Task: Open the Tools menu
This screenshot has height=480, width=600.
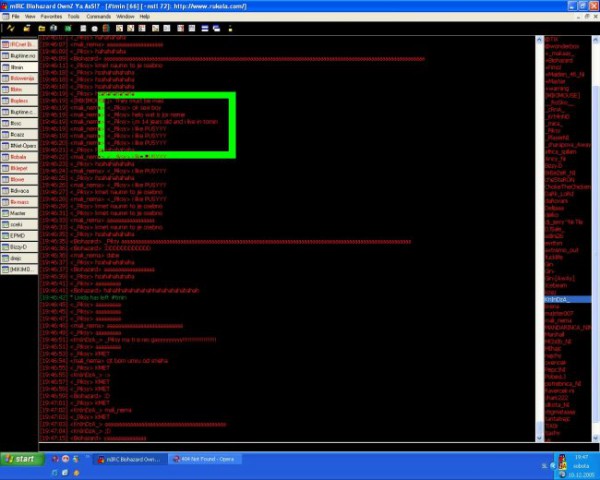Action: point(73,16)
